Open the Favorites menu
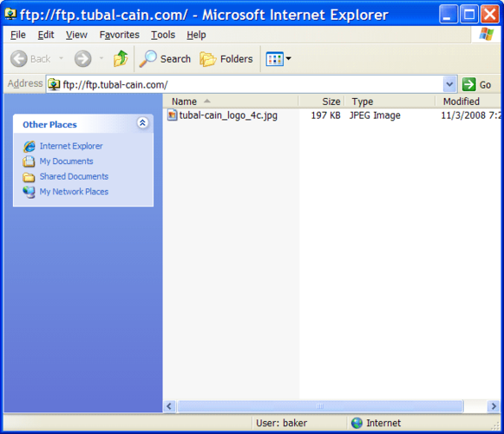Image resolution: width=504 pixels, height=434 pixels. pyautogui.click(x=119, y=35)
